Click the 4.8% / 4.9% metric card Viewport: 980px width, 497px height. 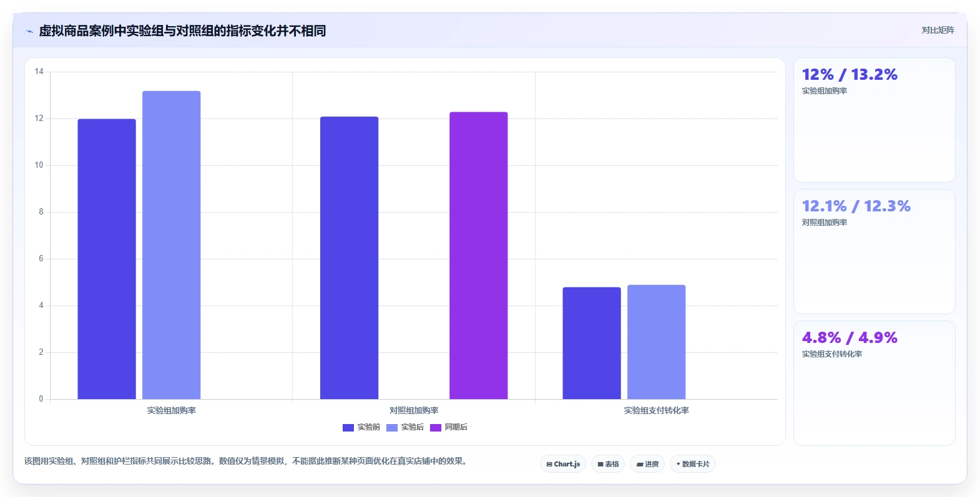[x=874, y=383]
